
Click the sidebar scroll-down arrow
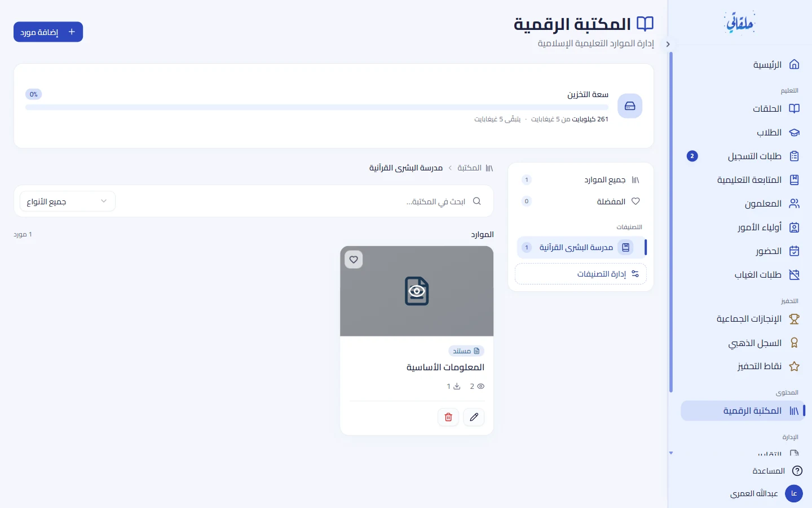coord(671,453)
